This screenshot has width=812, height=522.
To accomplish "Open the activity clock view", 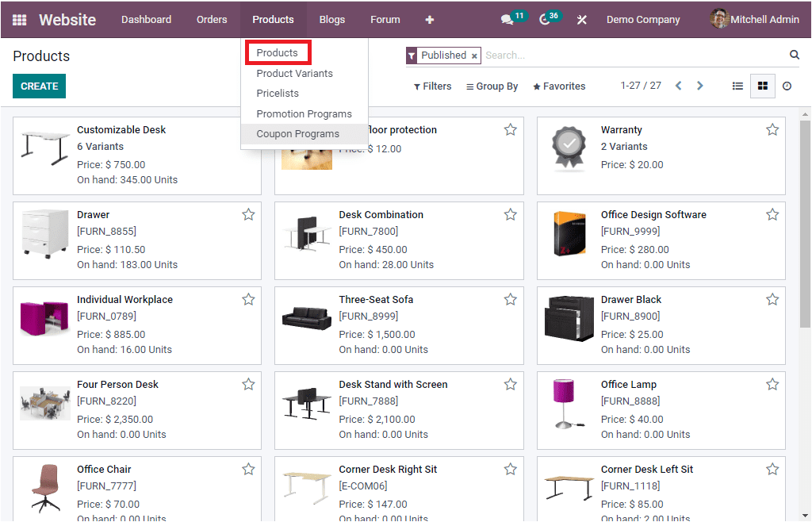I will tap(787, 86).
